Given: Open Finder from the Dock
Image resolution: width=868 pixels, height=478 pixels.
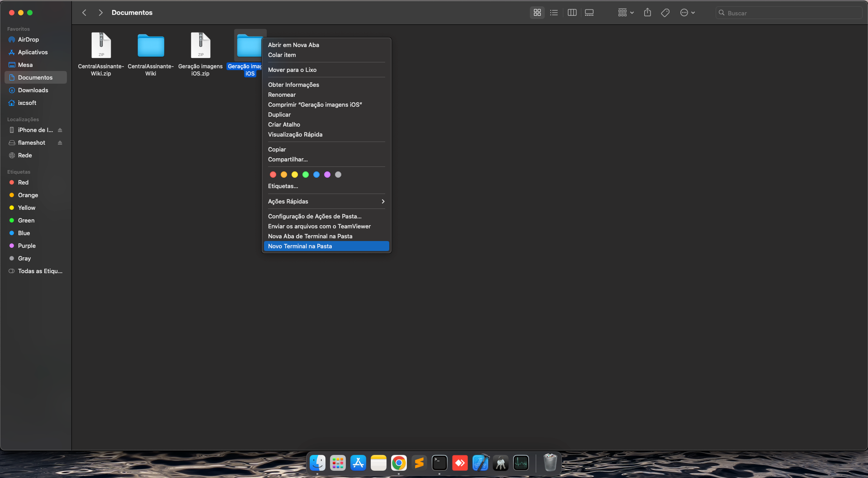Looking at the screenshot, I should click(317, 463).
